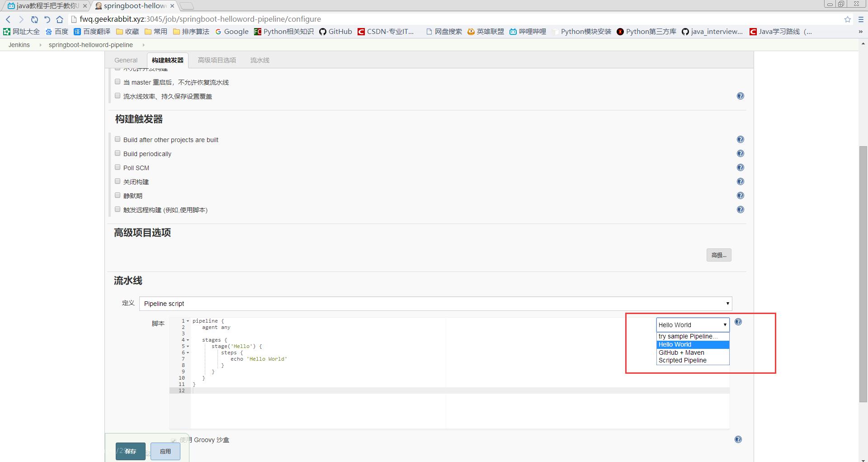
Task: Open 百度 bookmark
Action: tap(57, 31)
